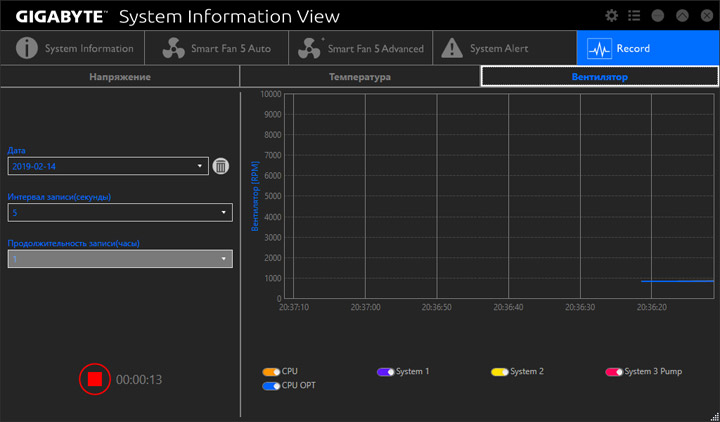Open the System Information tab

pos(73,48)
